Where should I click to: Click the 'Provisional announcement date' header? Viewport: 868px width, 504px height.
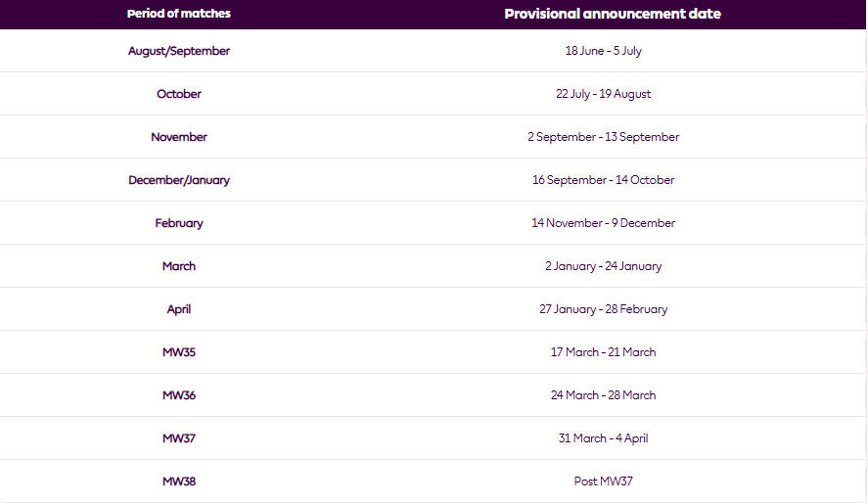coord(613,14)
